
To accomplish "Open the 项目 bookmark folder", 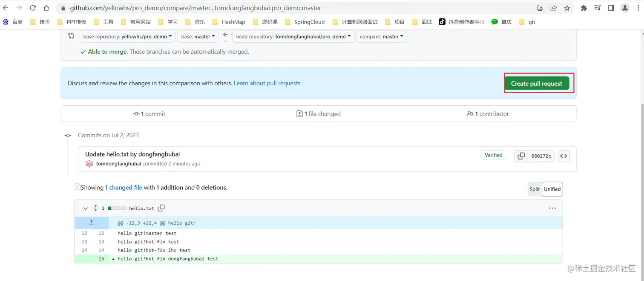I will 394,22.
